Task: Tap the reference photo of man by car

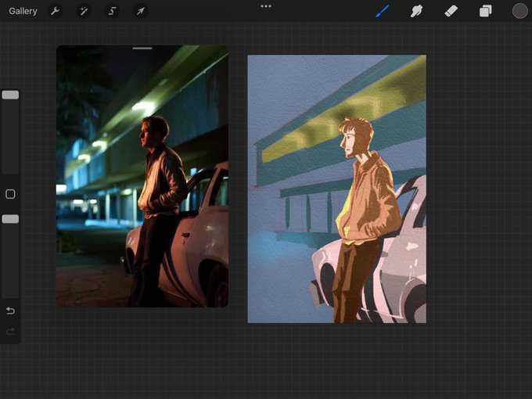Action: 142,177
